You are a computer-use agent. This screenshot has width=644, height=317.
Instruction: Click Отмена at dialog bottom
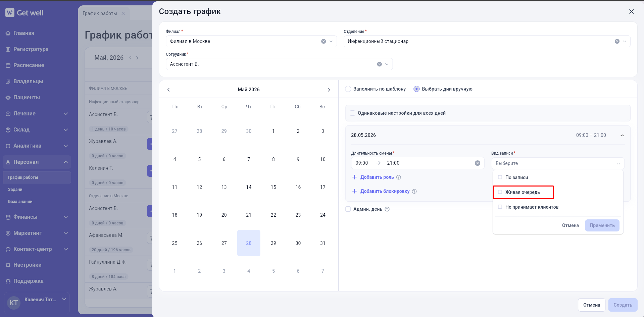591,305
